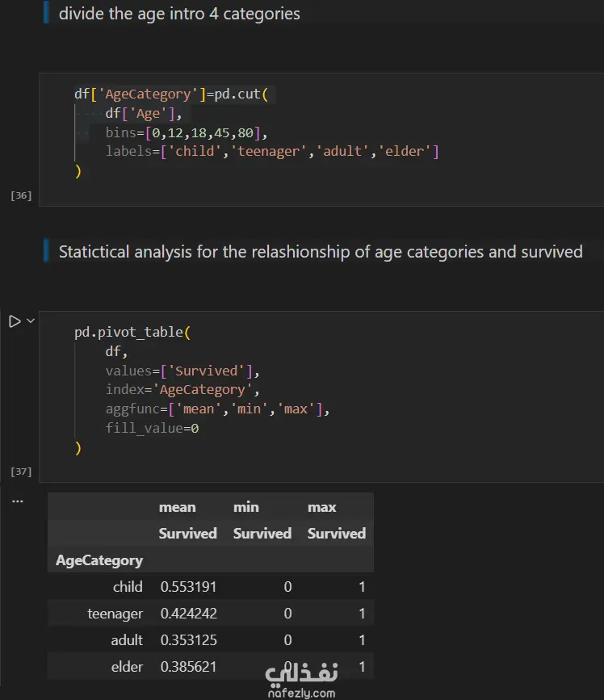Click execution count [36] label
This screenshot has height=700, width=604.
click(21, 195)
